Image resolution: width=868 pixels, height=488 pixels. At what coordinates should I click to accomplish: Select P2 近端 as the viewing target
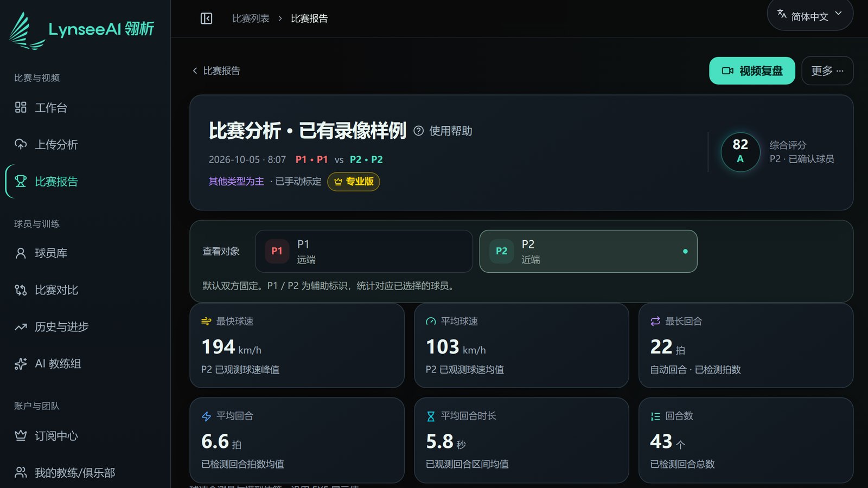click(588, 251)
